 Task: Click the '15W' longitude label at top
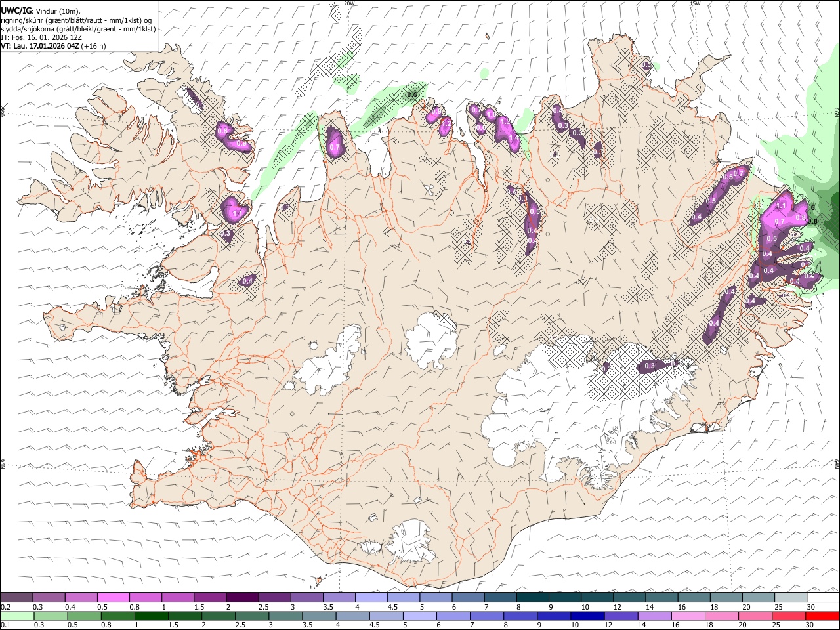(695, 3)
